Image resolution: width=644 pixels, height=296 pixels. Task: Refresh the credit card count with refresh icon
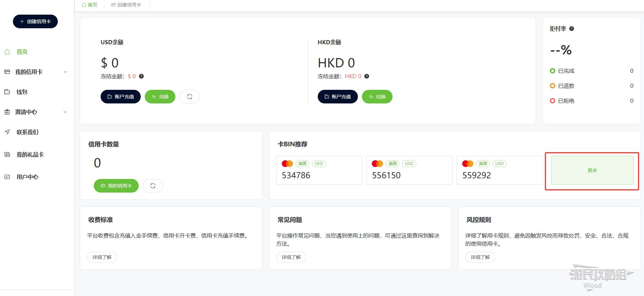click(x=153, y=186)
